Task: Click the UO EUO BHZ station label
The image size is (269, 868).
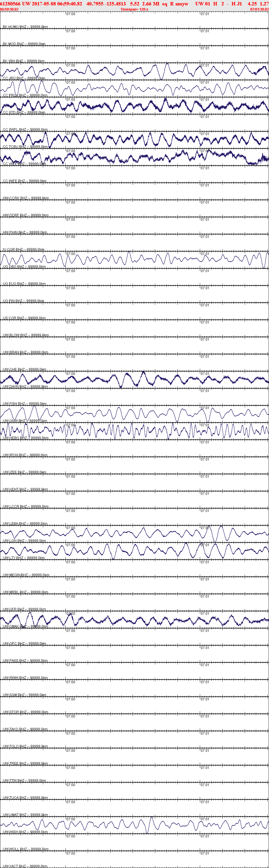Action: tap(24, 284)
